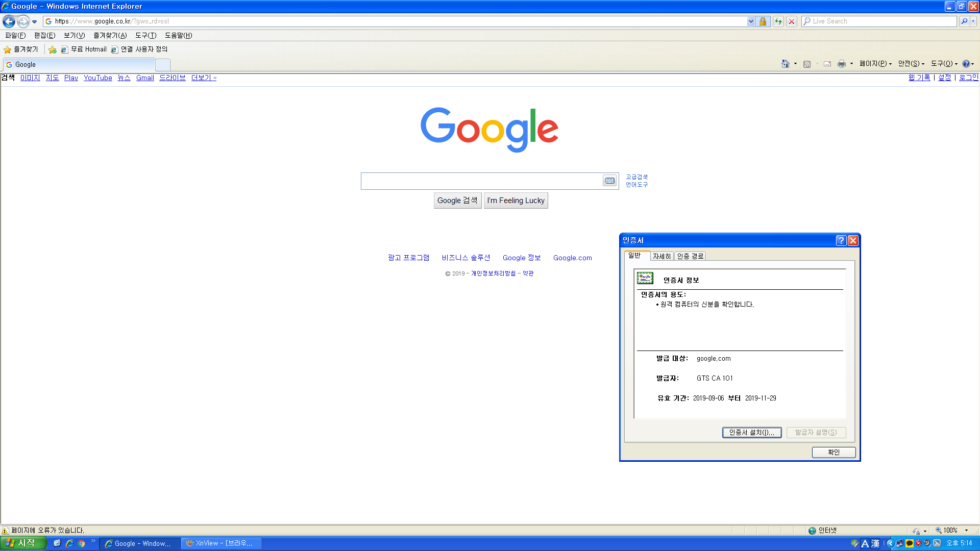Click the 확인 button in certificate dialog
This screenshot has height=551, width=980.
pos(834,452)
